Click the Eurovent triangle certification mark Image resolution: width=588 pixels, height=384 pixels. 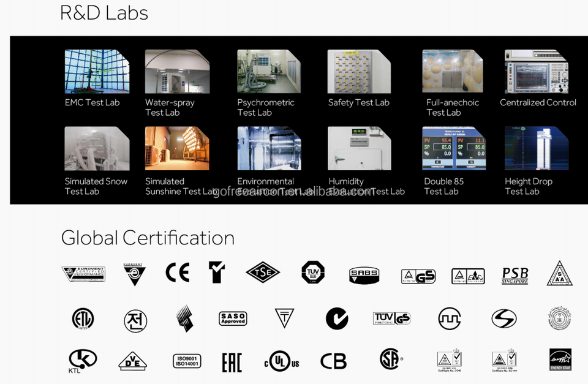134,274
